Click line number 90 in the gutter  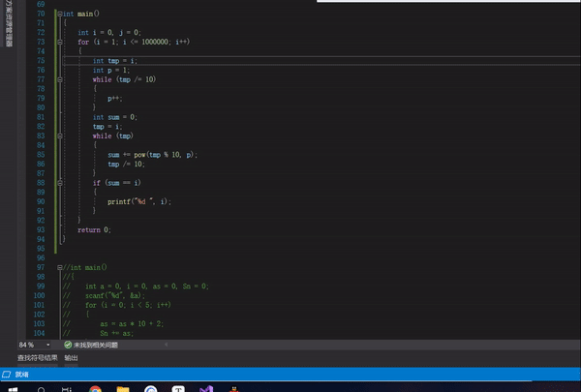[x=41, y=201]
